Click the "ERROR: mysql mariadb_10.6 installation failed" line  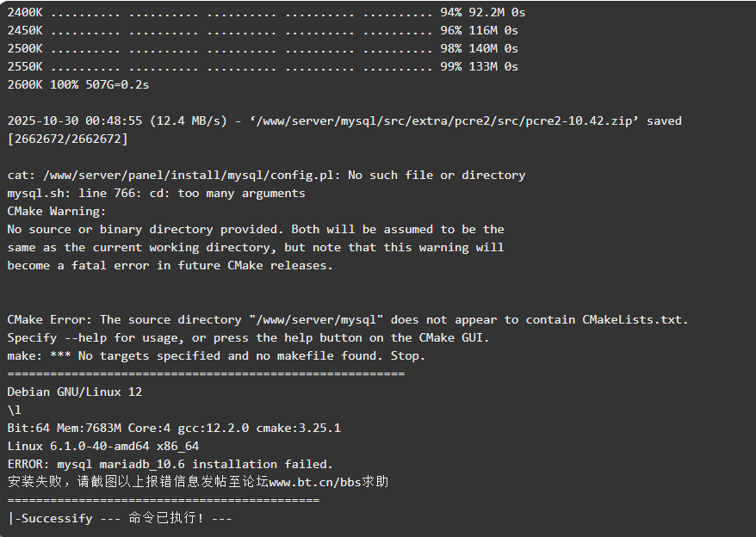(170, 464)
